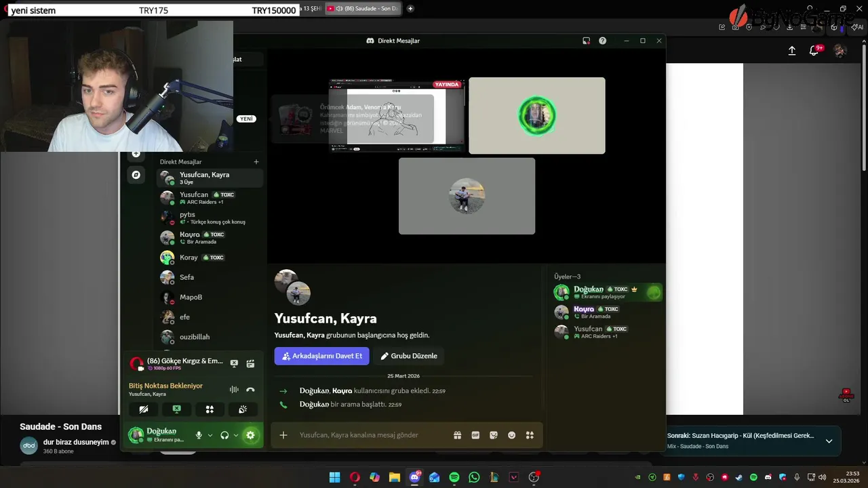868x488 pixels.
Task: Open activities button in call panel
Action: 210,409
